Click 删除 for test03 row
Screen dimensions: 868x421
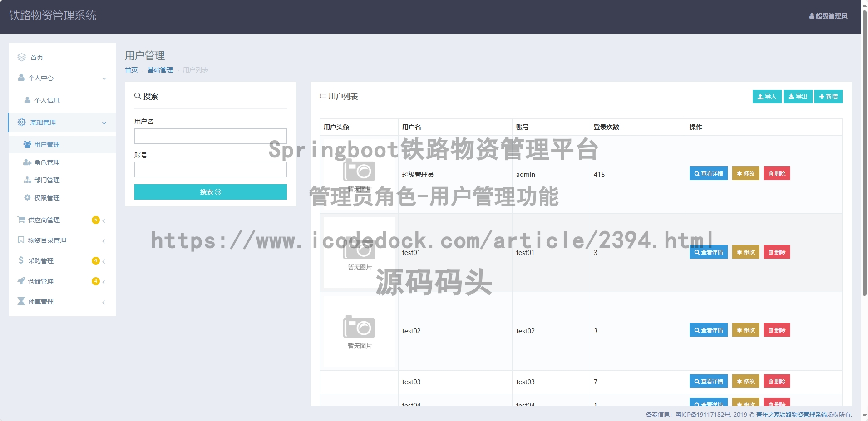point(777,382)
